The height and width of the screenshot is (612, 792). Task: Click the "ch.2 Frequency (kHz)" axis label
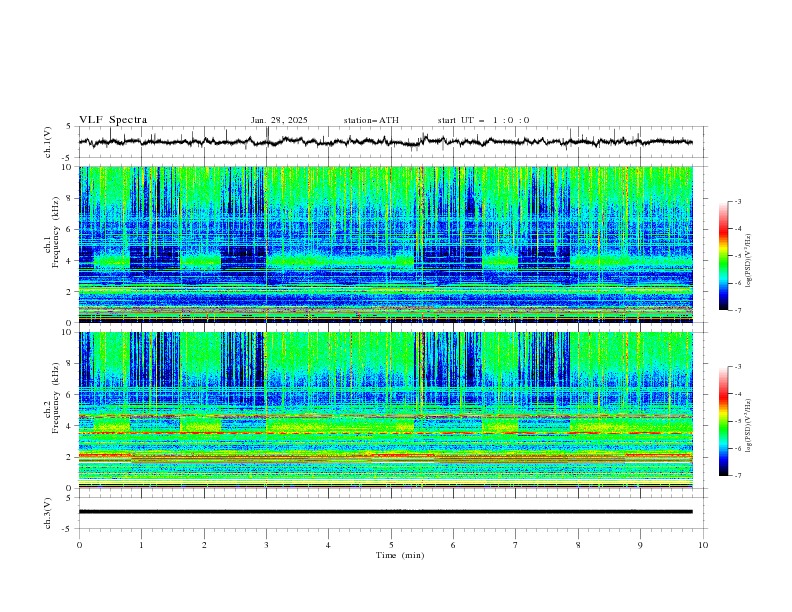click(x=51, y=398)
